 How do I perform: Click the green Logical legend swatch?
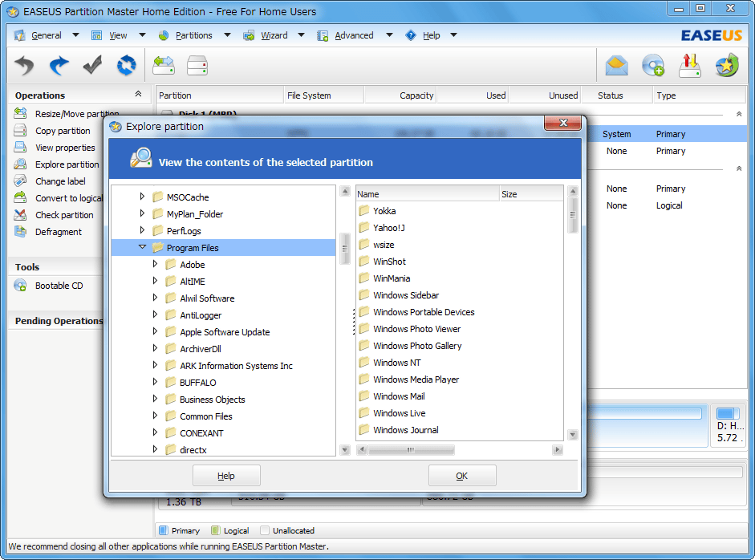click(x=216, y=530)
